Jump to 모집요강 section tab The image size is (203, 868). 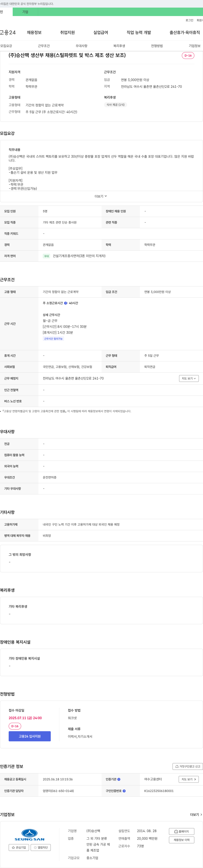point(6,46)
